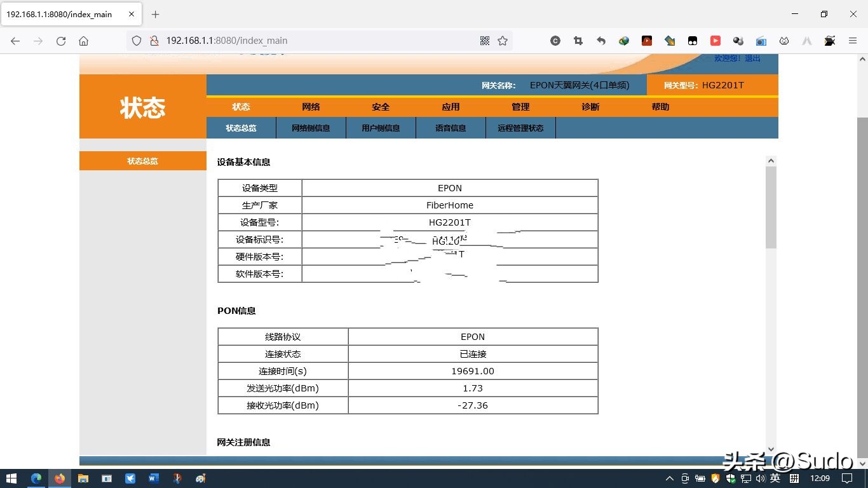Image resolution: width=868 pixels, height=488 pixels.
Task: Click the radio extension icon in toolbar
Action: click(761, 41)
